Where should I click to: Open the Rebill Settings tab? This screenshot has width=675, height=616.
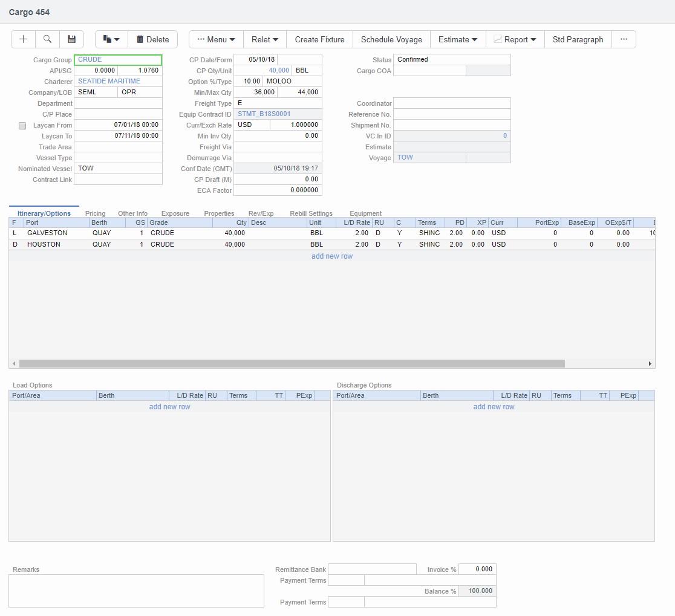311,213
